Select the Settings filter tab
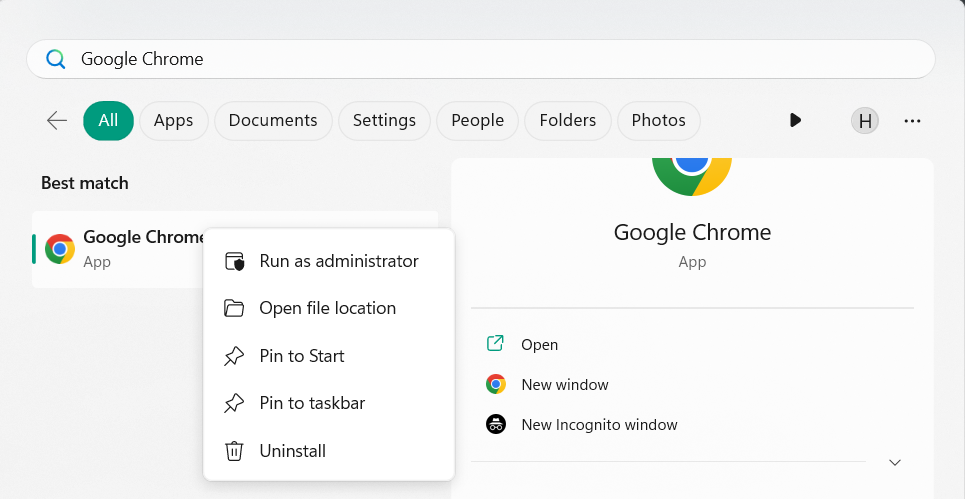Screen dimensions: 965x499 coord(384,121)
